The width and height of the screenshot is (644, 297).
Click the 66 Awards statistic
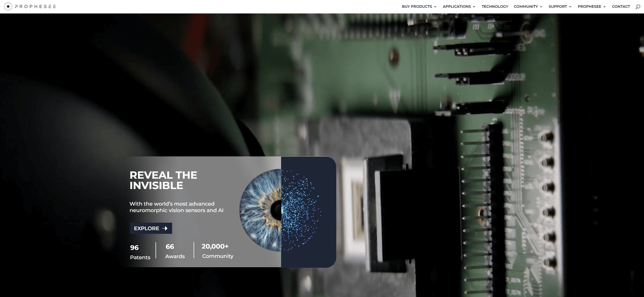click(x=175, y=251)
